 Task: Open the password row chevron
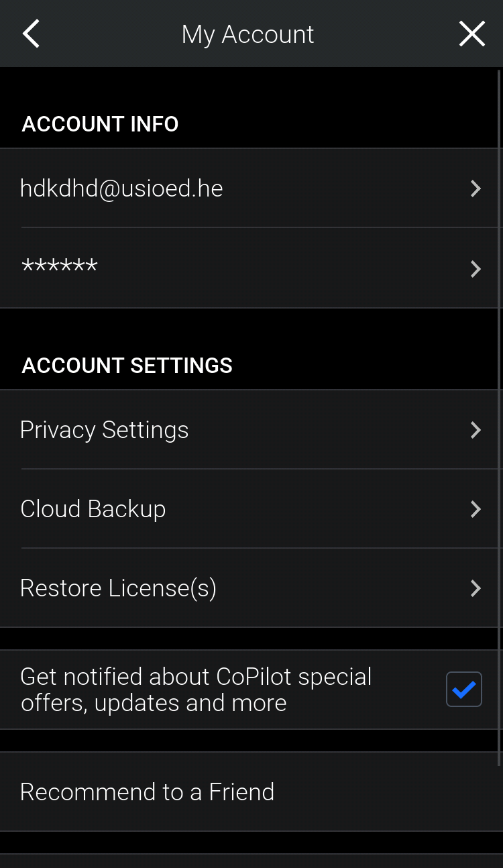point(476,269)
